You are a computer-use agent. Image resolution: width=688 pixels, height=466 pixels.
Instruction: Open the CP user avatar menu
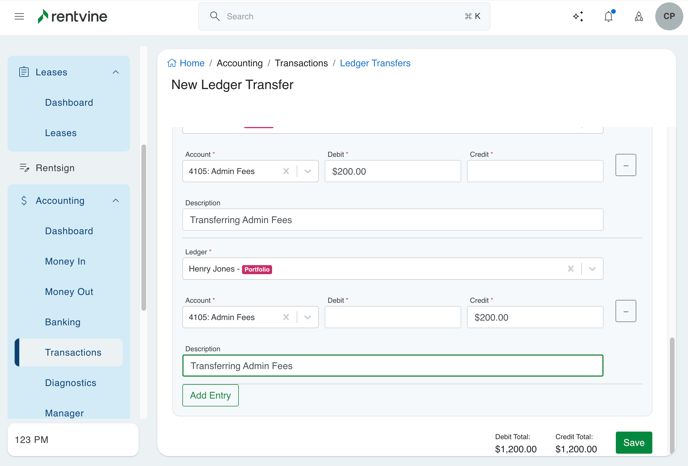click(x=669, y=16)
